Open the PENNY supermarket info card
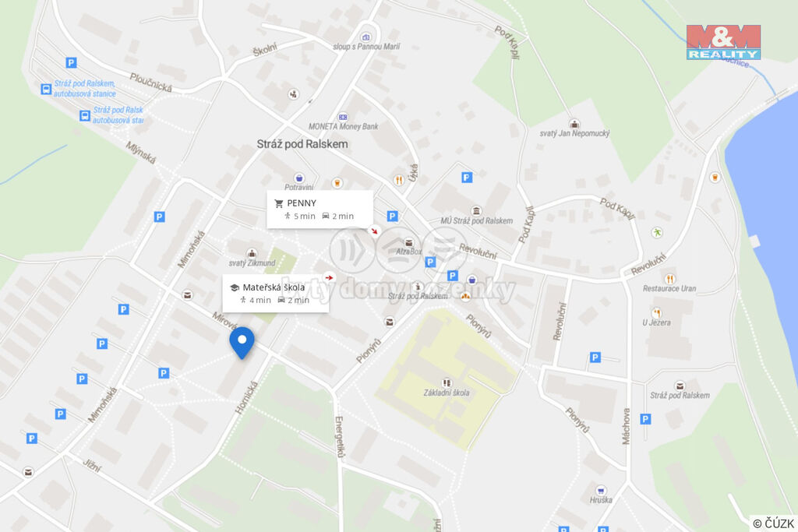 [320, 209]
